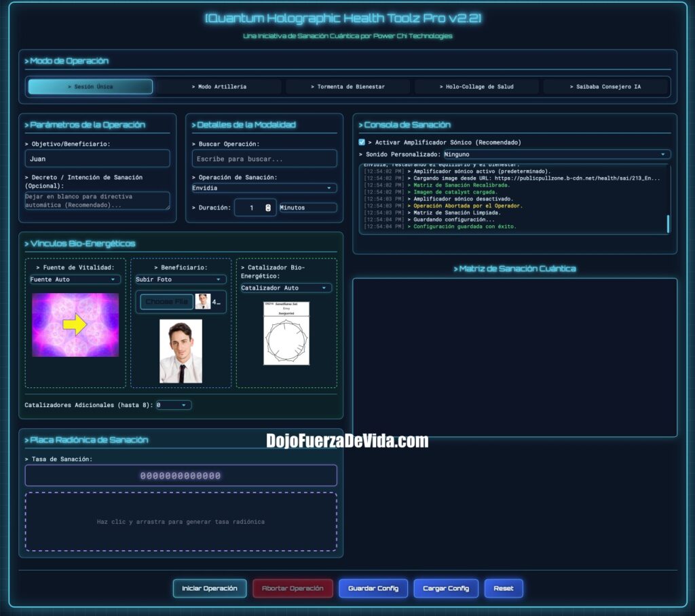Screen dimensions: 695x616
Task: Click the log line 'Guardando configuración...'
Action: (429, 219)
